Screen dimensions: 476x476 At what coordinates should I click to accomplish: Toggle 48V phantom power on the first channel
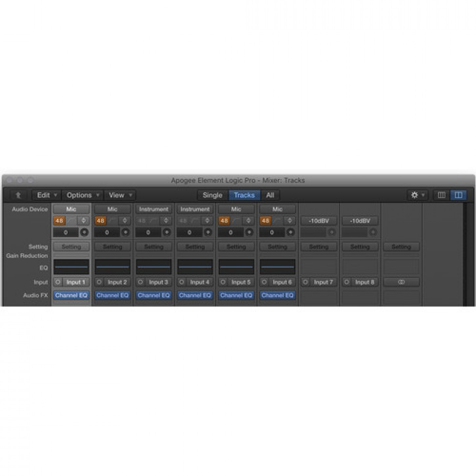59,221
